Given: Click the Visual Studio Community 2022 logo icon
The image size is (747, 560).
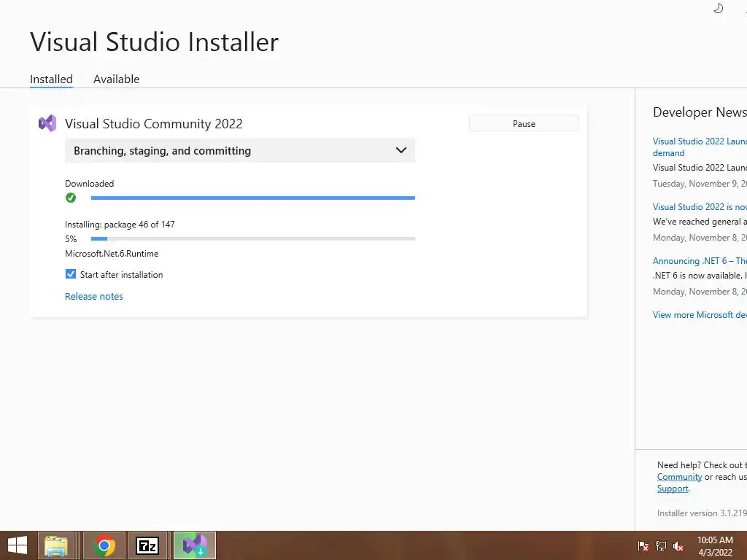Looking at the screenshot, I should (x=47, y=123).
